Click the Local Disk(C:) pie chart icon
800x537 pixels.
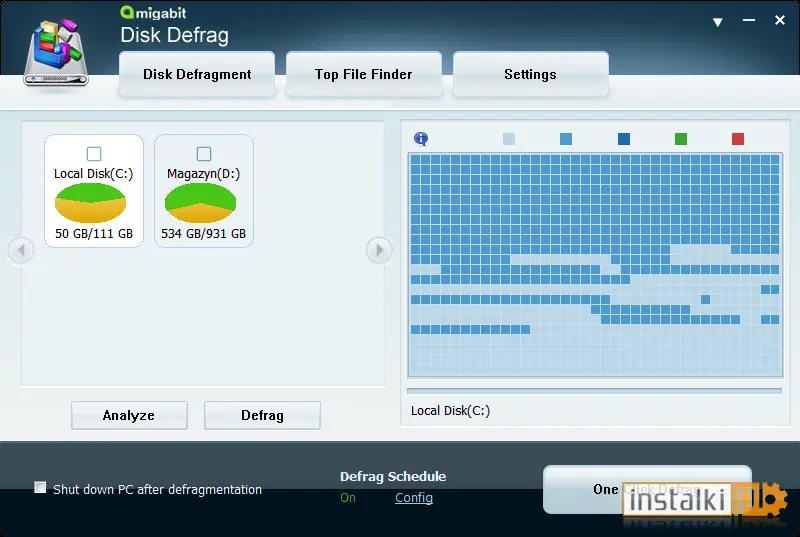90,203
